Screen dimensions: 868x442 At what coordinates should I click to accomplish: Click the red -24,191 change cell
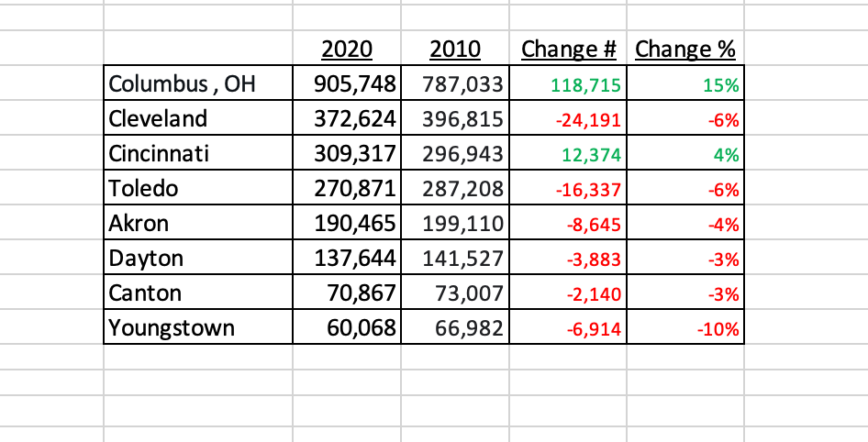[x=569, y=117]
